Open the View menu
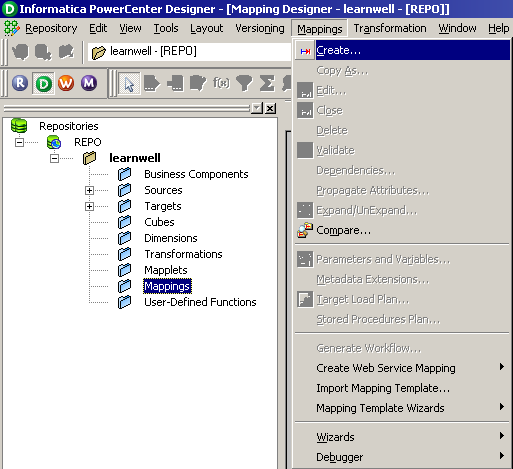513x469 pixels. point(130,28)
